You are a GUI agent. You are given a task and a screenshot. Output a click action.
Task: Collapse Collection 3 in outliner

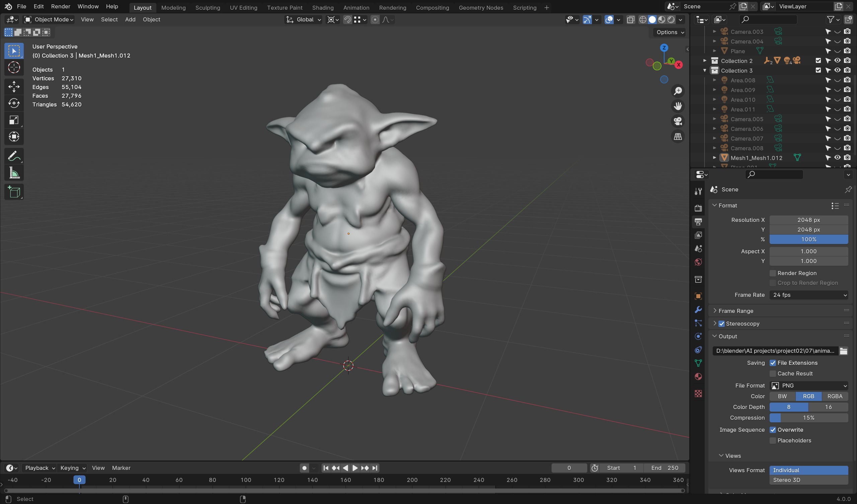[x=705, y=70]
